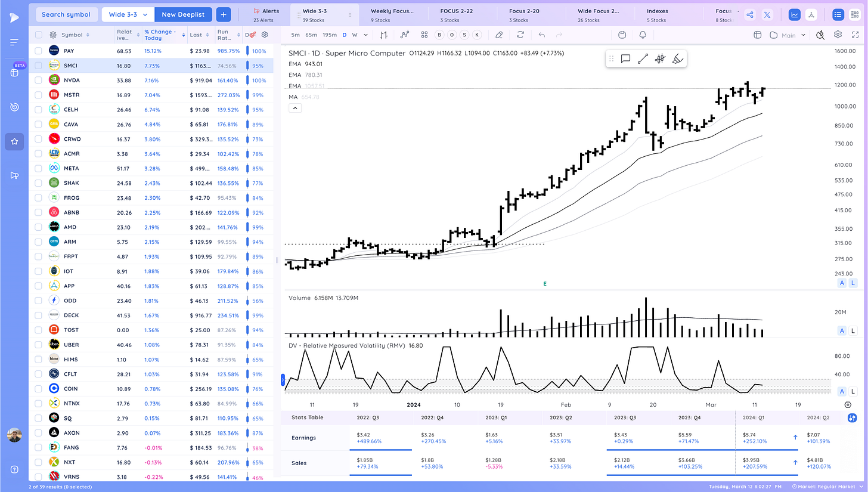Add a comment annotation on the chart
The image size is (868, 492).
click(x=625, y=58)
